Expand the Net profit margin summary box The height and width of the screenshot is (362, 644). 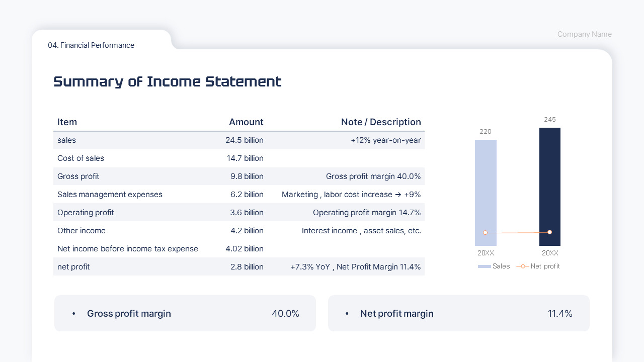point(459,313)
